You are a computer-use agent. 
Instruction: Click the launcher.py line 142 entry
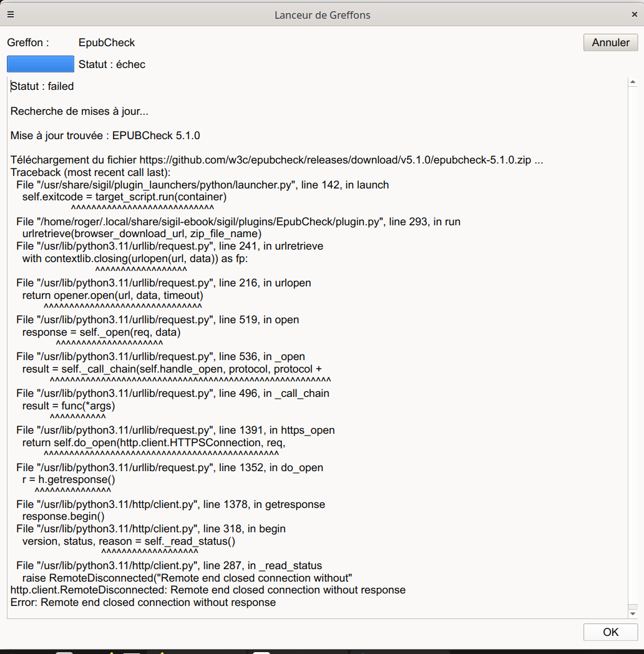point(202,185)
